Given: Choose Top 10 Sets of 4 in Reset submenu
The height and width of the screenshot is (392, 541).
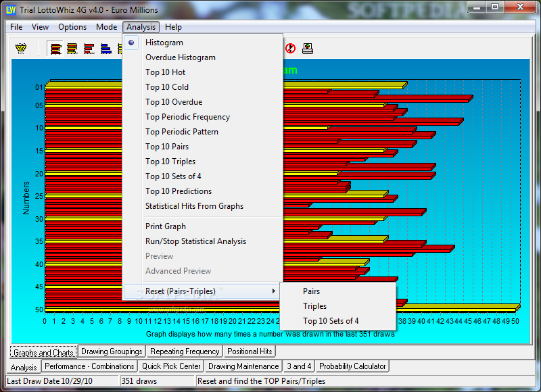Looking at the screenshot, I should coord(338,321).
